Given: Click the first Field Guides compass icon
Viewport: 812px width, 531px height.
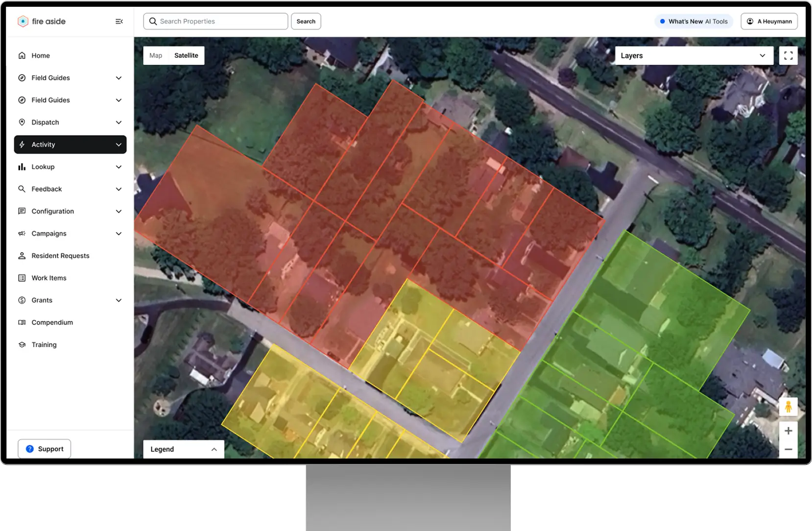Looking at the screenshot, I should click(22, 78).
